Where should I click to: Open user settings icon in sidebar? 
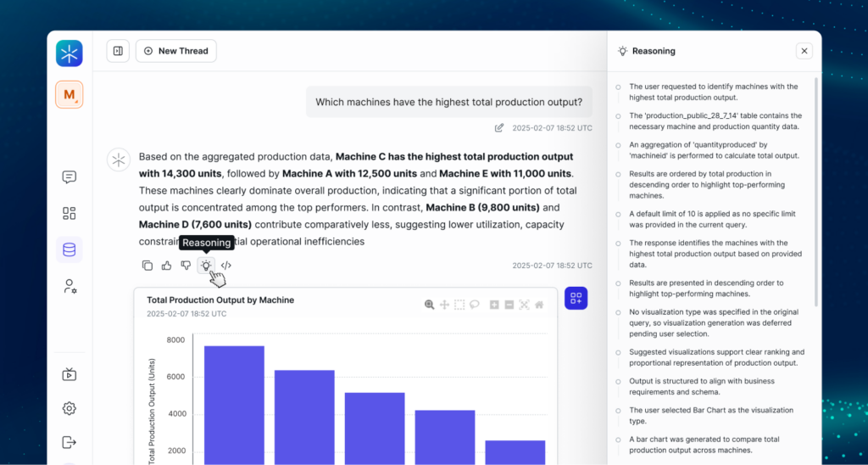70,286
